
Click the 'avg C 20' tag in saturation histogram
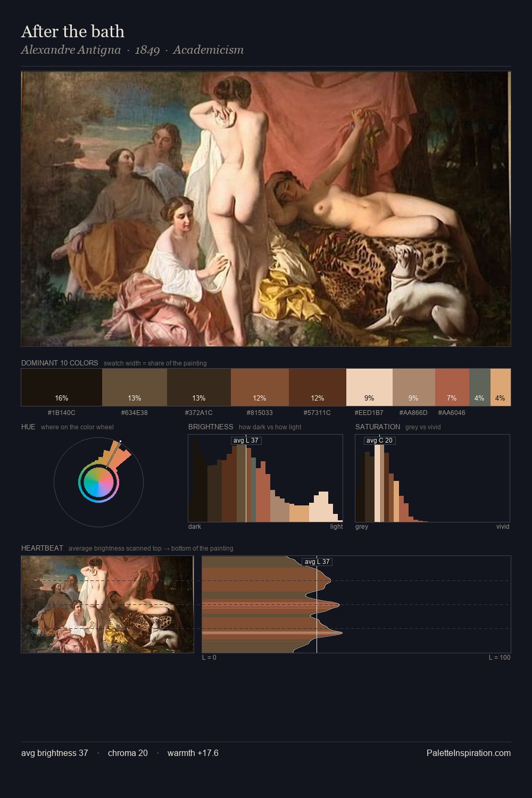coord(379,440)
